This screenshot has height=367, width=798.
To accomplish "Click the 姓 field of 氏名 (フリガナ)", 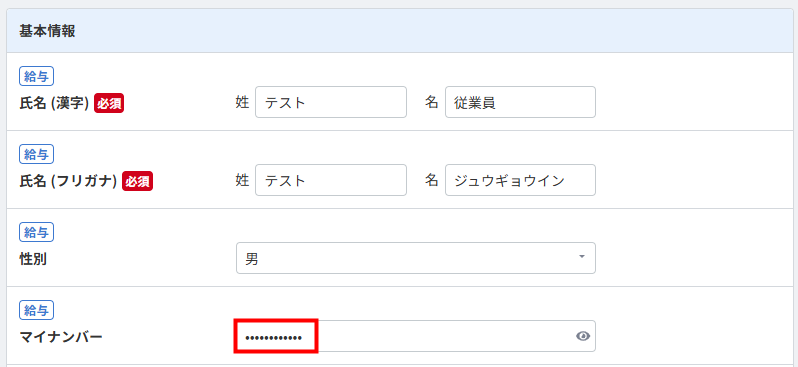I will tap(331, 180).
